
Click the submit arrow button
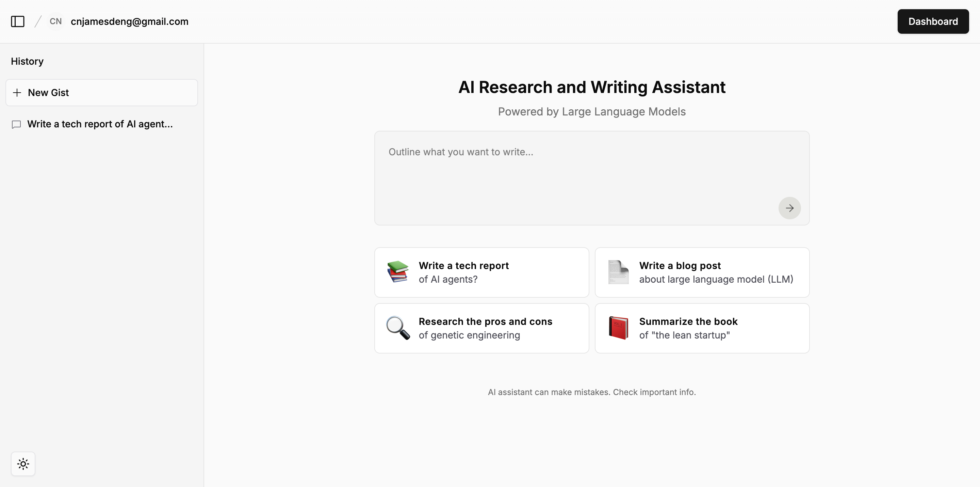790,207
